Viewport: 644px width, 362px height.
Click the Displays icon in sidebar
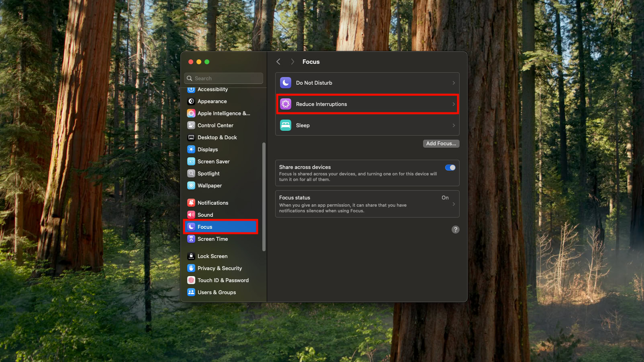tap(191, 149)
